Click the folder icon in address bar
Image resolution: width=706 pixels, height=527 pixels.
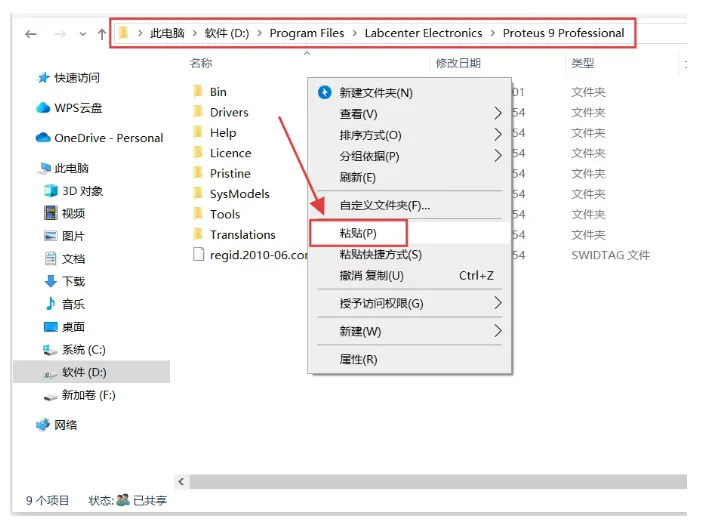[123, 33]
